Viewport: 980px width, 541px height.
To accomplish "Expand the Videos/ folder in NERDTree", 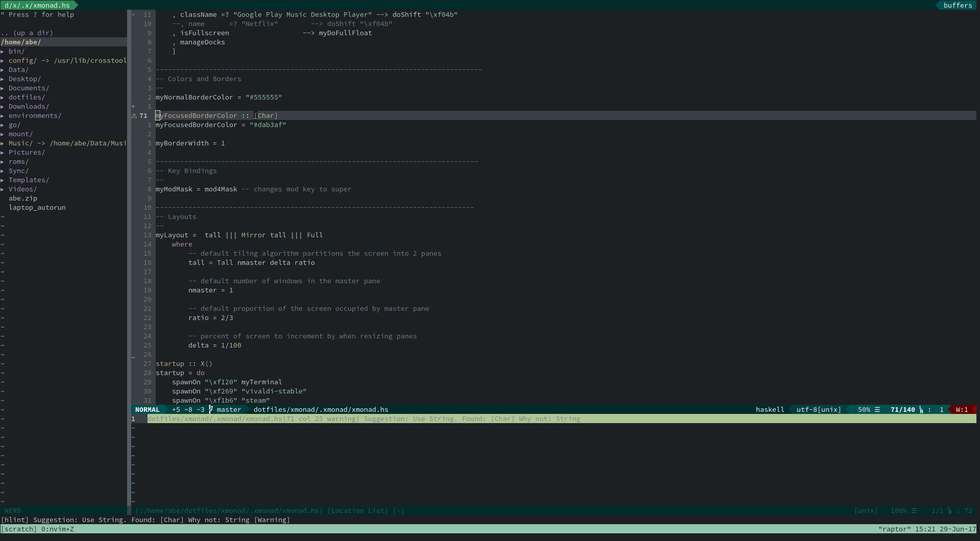I will pyautogui.click(x=22, y=189).
